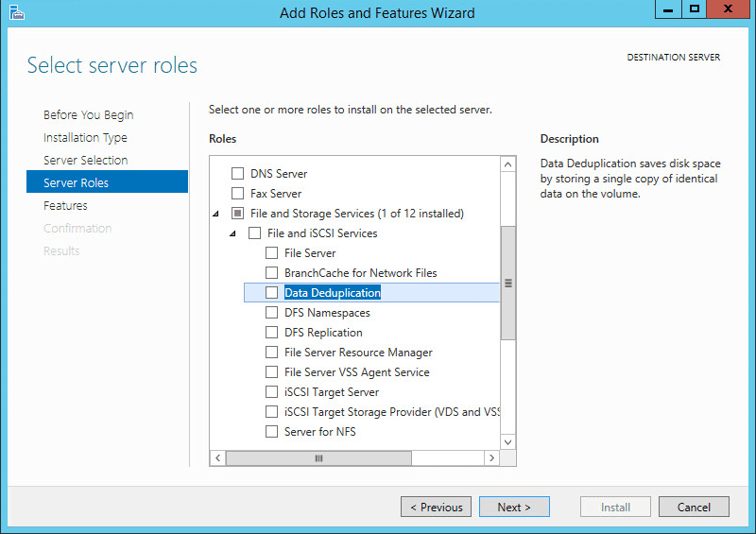Check the DNS Server role

click(x=238, y=174)
